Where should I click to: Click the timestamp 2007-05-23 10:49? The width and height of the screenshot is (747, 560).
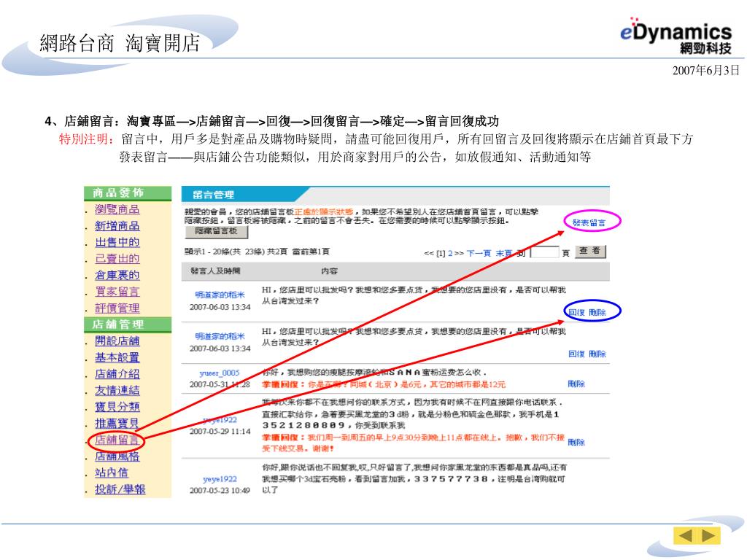pyautogui.click(x=220, y=490)
